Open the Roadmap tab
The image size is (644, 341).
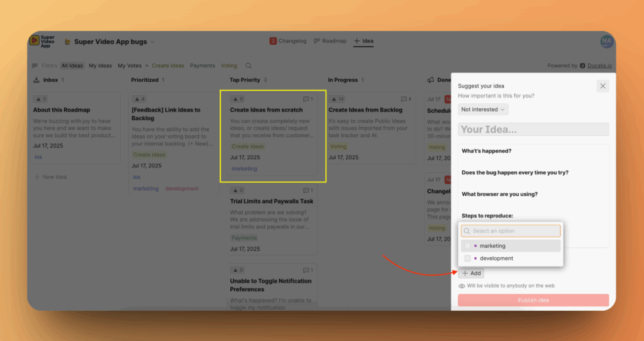(x=330, y=41)
